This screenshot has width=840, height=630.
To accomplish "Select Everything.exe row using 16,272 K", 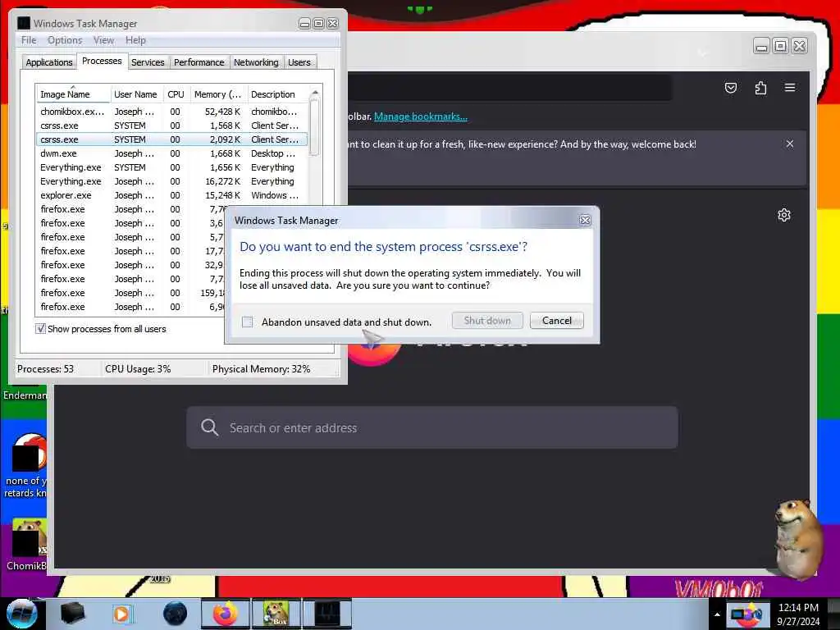I will (171, 181).
